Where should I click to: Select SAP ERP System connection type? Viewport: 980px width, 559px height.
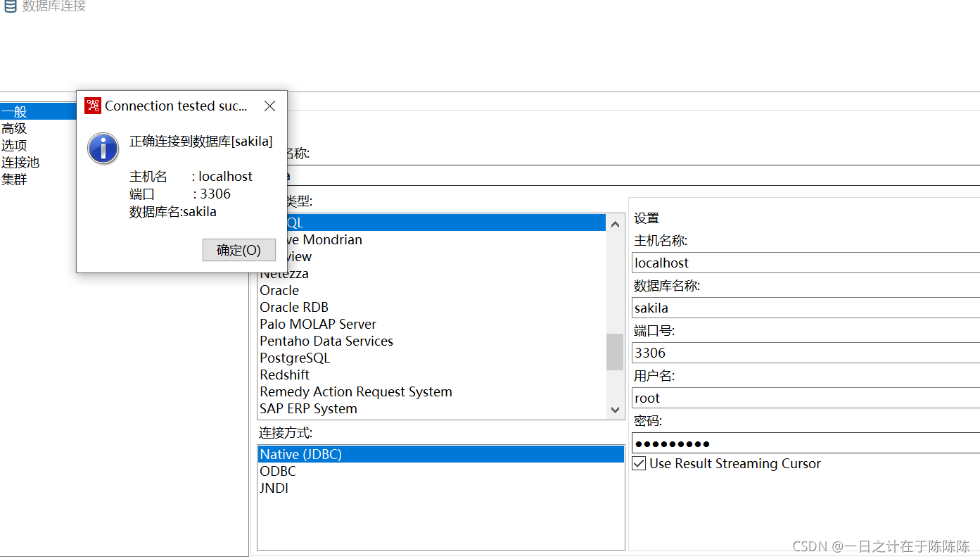tap(431, 408)
